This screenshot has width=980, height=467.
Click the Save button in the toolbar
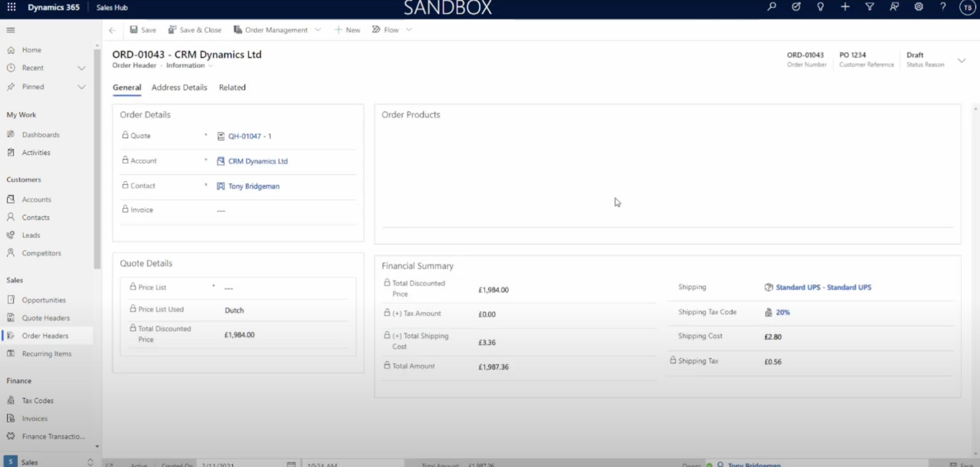(143, 30)
